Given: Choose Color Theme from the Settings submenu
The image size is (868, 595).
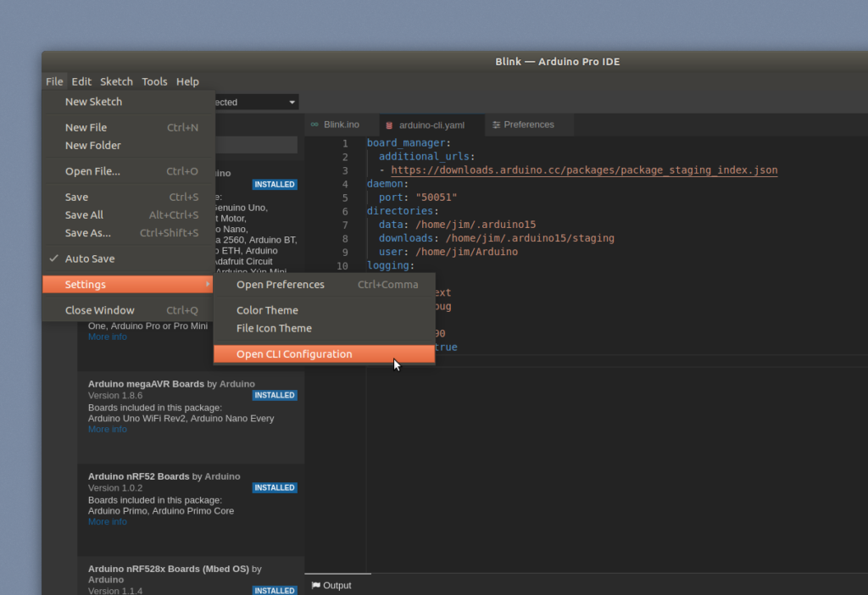Looking at the screenshot, I should (325, 310).
